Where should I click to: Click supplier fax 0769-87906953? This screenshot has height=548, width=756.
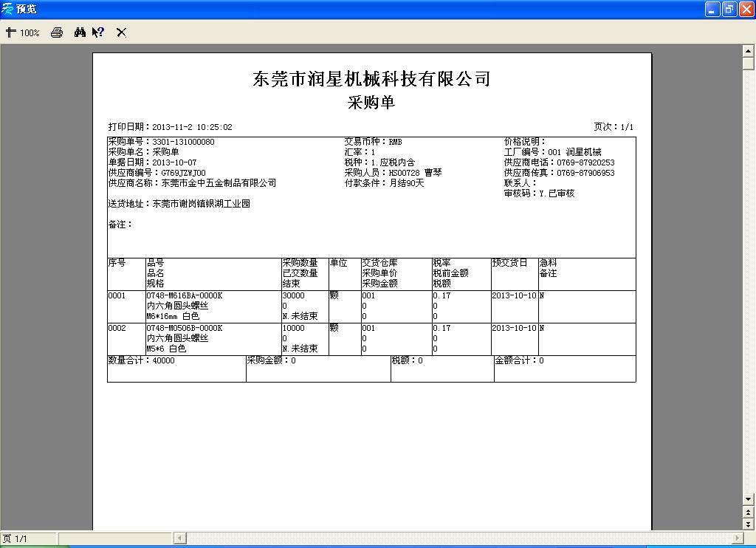tap(585, 173)
